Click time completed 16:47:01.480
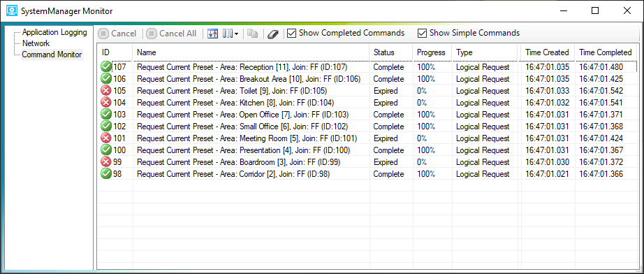Screen dimensions: 644x274 pyautogui.click(x=601, y=67)
